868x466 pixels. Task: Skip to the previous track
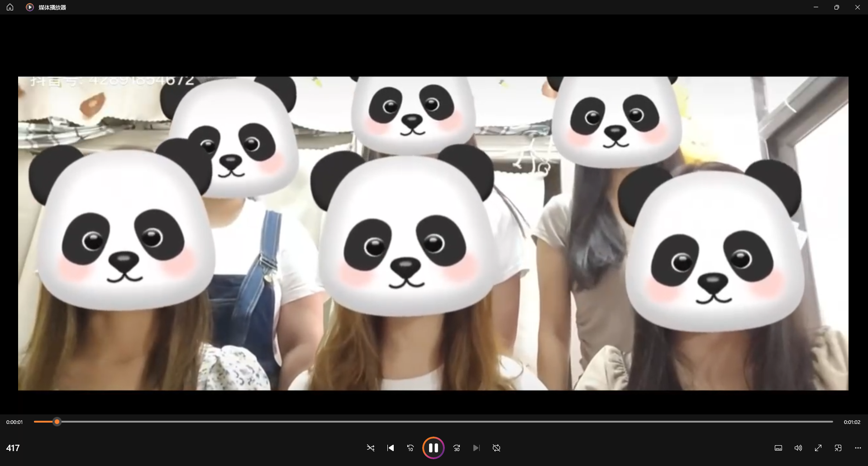tap(391, 448)
